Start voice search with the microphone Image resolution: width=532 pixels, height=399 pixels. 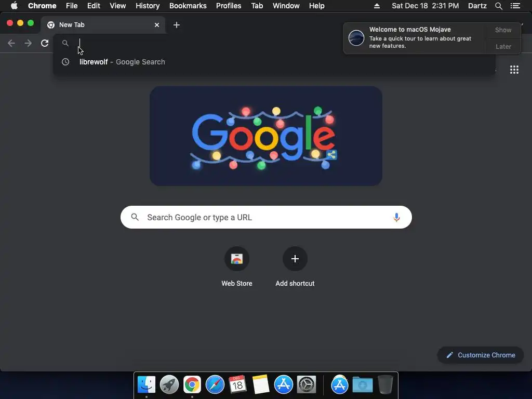(396, 217)
